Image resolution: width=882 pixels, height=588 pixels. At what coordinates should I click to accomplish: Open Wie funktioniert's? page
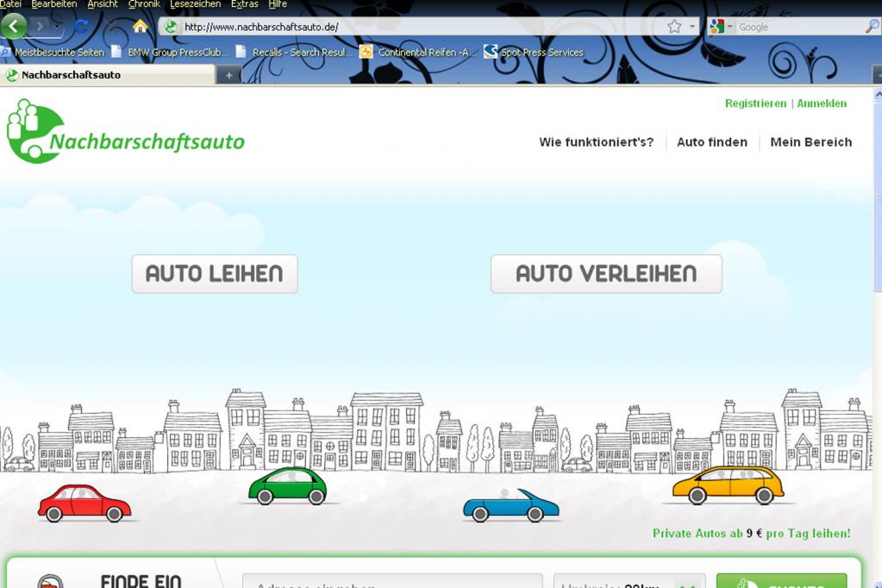tap(597, 142)
